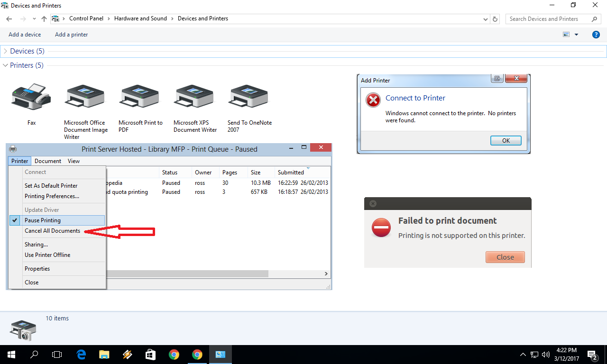Select Microsoft Print to PDF printer
This screenshot has height=364, width=607.
(140, 96)
